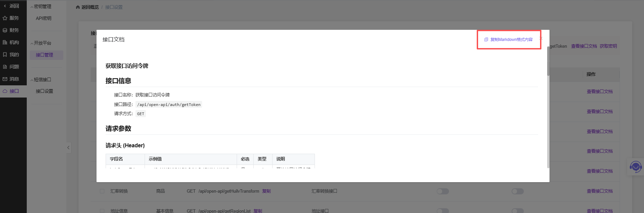Screen dimensions: 644x213
Task: Toggle the left switch in the 汇率转换 row
Action: [443, 191]
